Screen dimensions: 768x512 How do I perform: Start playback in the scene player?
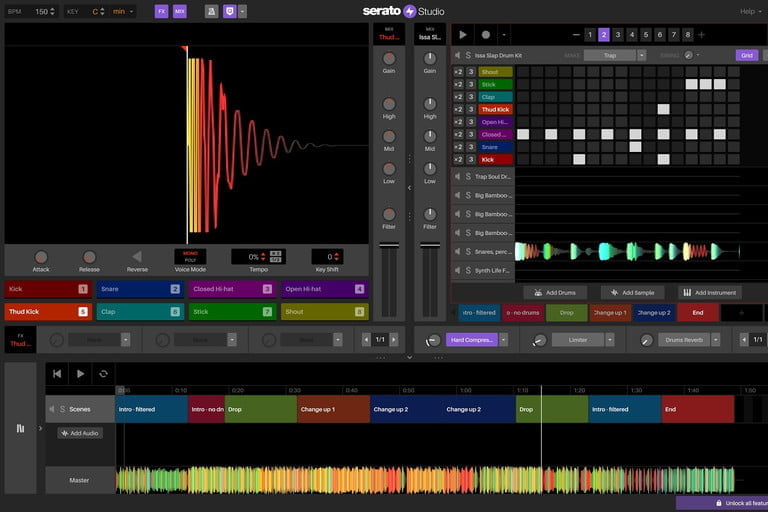[x=463, y=35]
